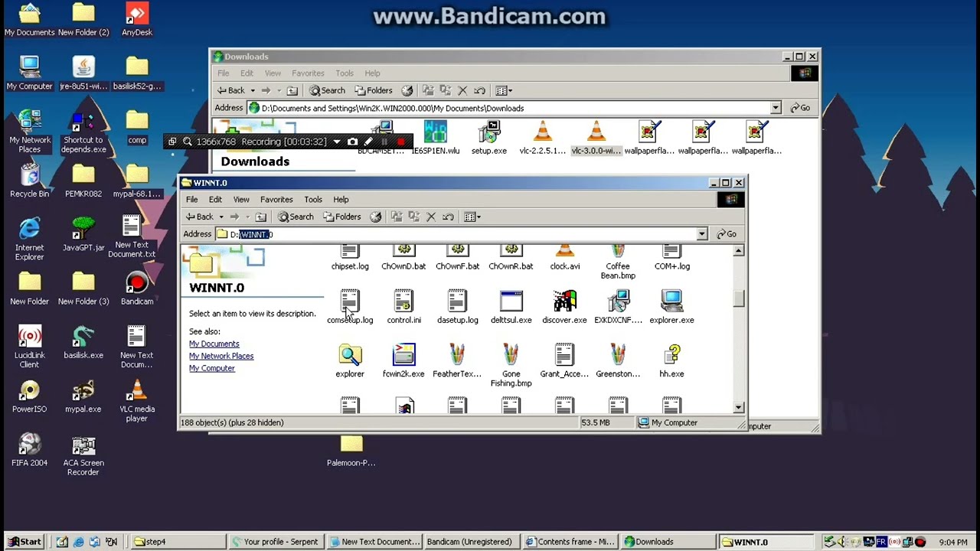Pause the Bandicam recording

[x=384, y=142]
